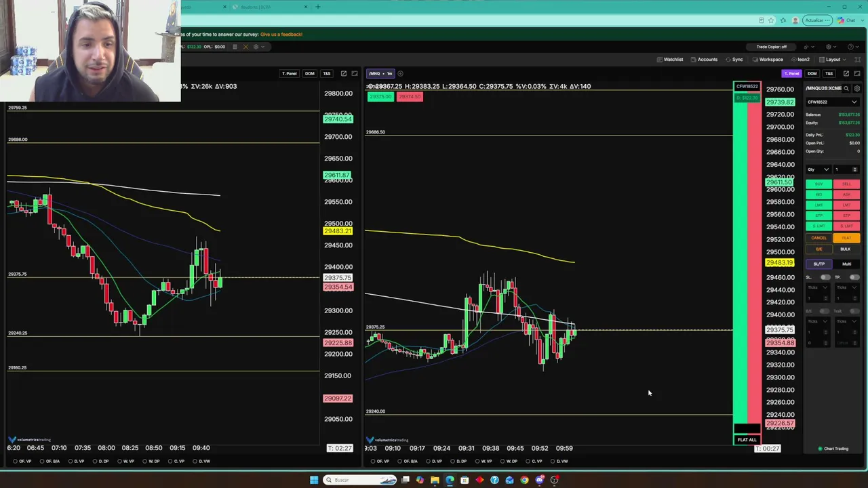Switch to T. Panel on right chart

point(791,73)
